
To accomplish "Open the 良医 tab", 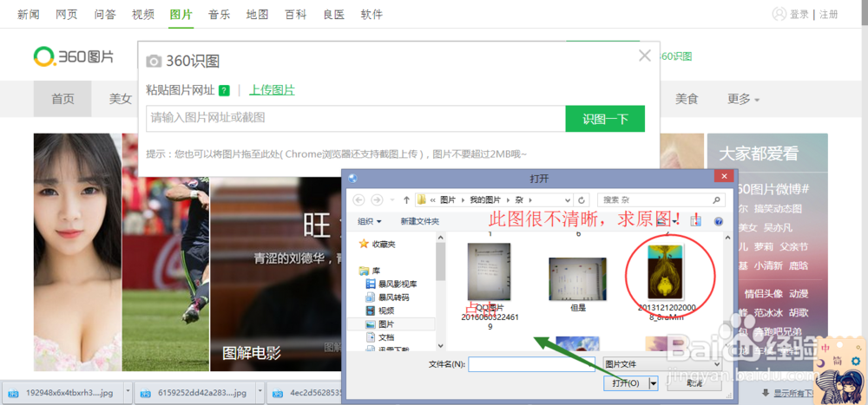I will (334, 15).
